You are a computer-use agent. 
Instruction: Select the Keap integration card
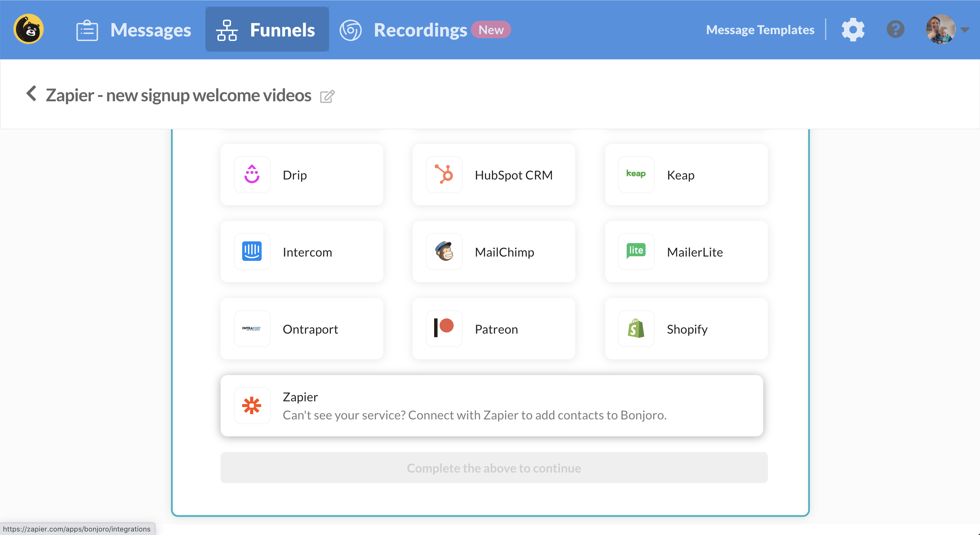686,175
